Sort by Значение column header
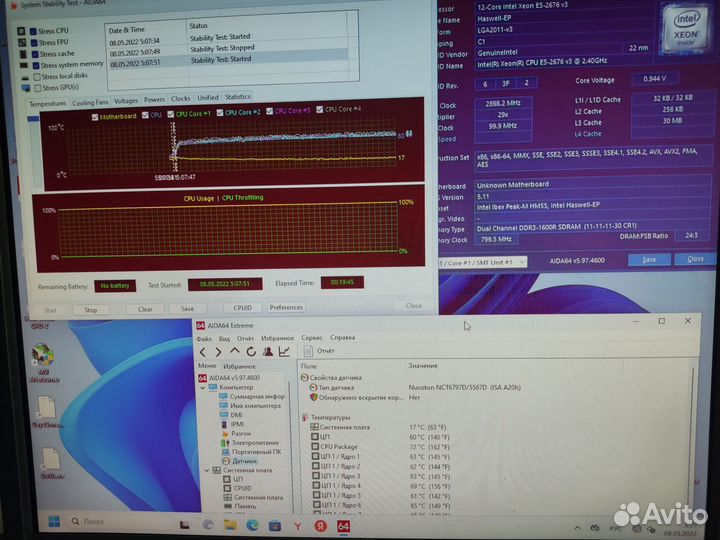The image size is (720, 540). tap(423, 366)
